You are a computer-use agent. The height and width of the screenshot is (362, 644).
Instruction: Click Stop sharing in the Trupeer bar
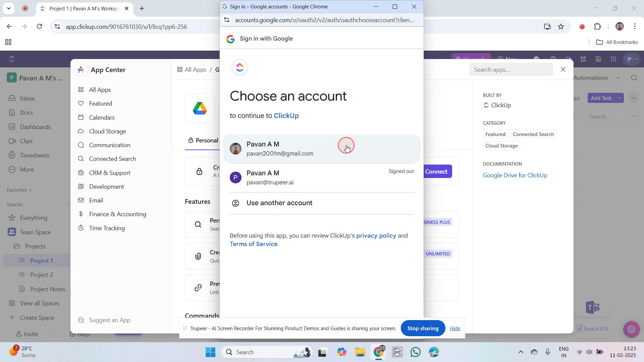[423, 328]
